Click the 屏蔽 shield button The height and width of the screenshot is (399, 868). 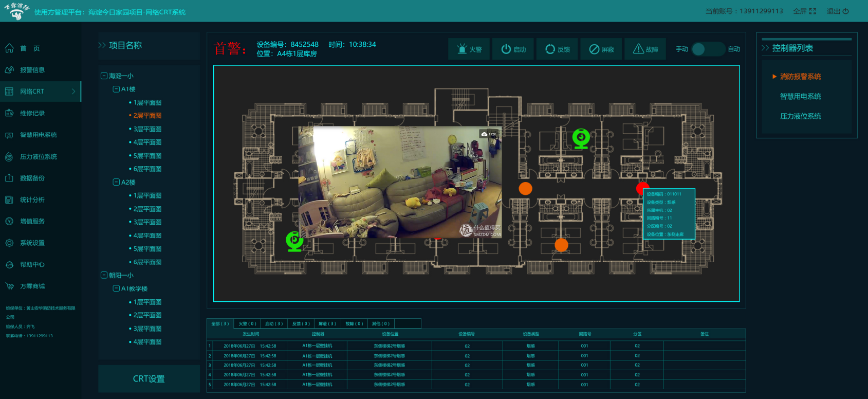[601, 49]
